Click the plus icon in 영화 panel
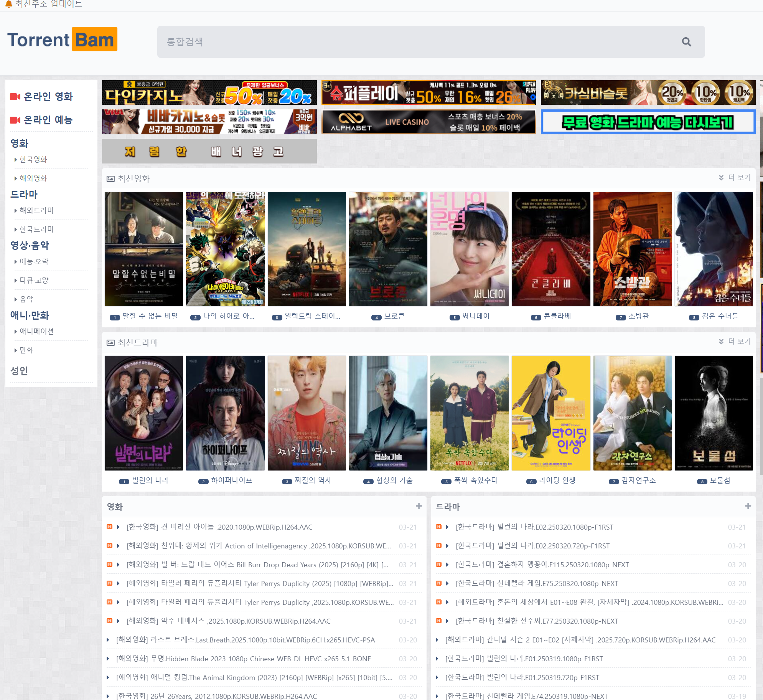This screenshot has height=700, width=763. coord(419,506)
